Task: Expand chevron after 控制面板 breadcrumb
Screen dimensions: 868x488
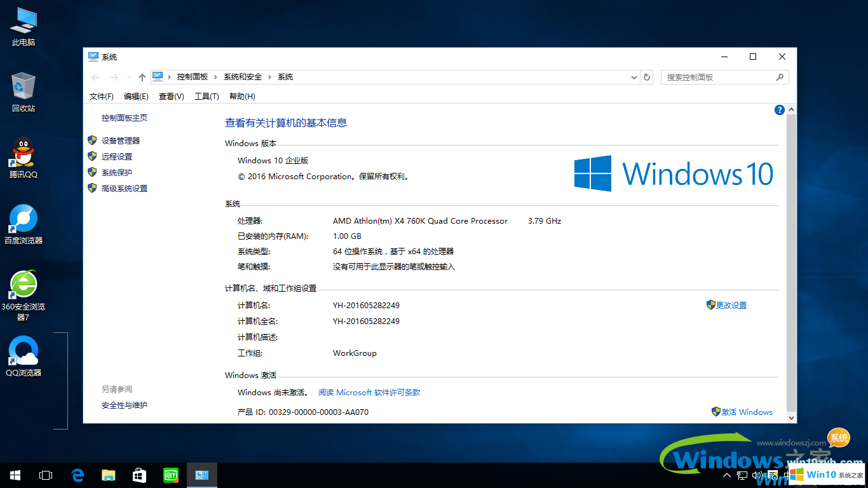Action: (216, 77)
